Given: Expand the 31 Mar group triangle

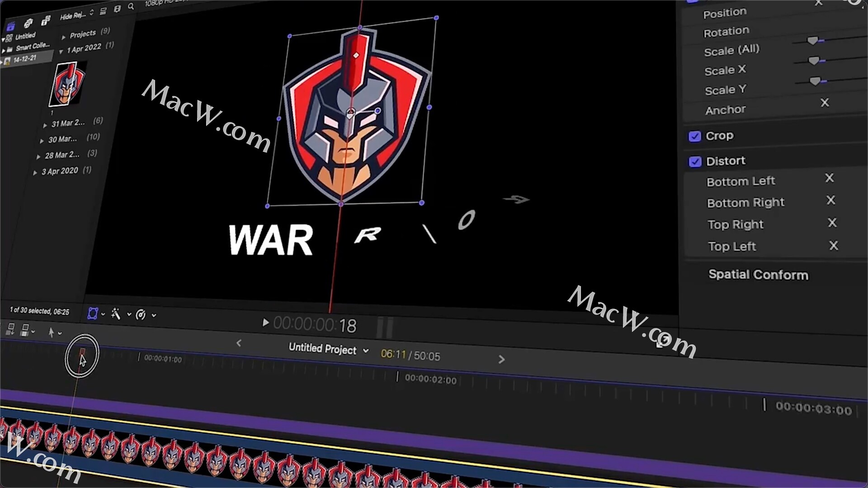Looking at the screenshot, I should point(45,125).
